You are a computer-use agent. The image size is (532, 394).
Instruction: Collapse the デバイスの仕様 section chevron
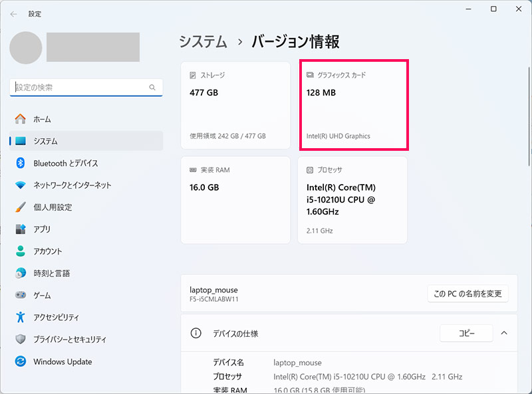coord(504,333)
